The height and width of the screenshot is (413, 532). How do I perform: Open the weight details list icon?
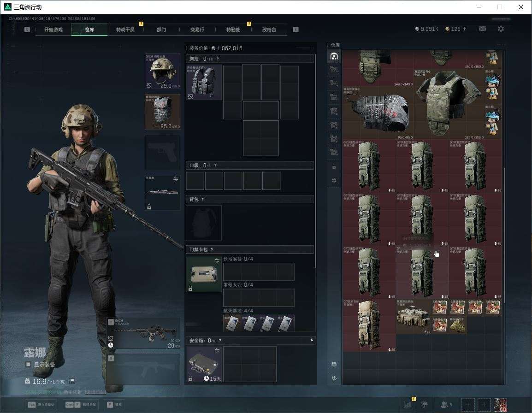pyautogui.click(x=72, y=381)
